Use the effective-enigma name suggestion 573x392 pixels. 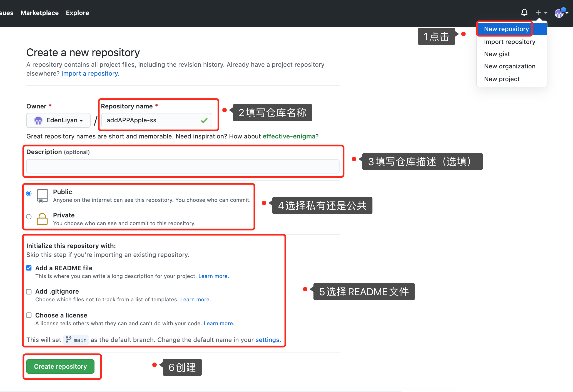coord(289,136)
